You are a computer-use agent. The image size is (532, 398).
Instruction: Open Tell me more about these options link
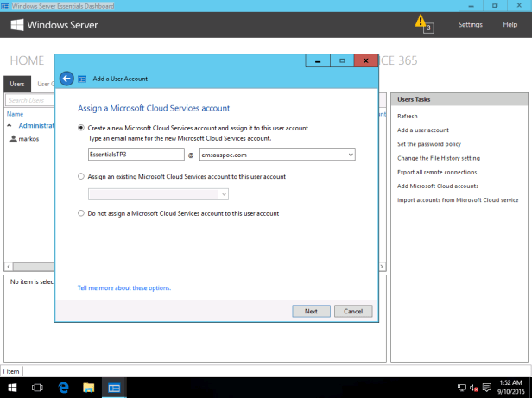(x=123, y=287)
